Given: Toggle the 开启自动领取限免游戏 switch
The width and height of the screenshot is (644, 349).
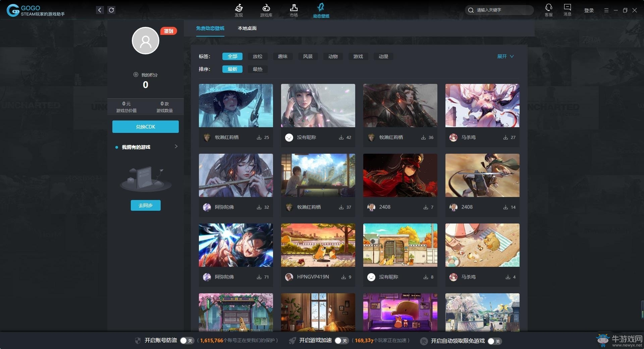Looking at the screenshot, I should [495, 341].
